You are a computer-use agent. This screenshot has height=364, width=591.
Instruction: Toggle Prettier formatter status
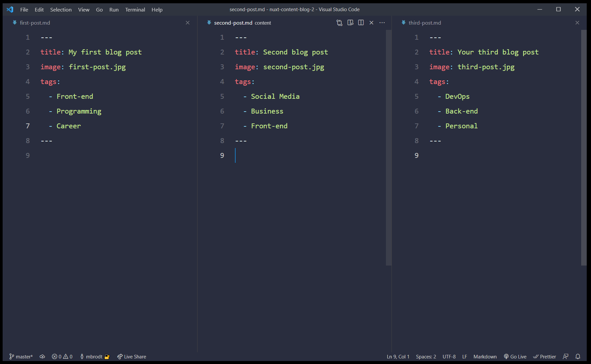[544, 356]
